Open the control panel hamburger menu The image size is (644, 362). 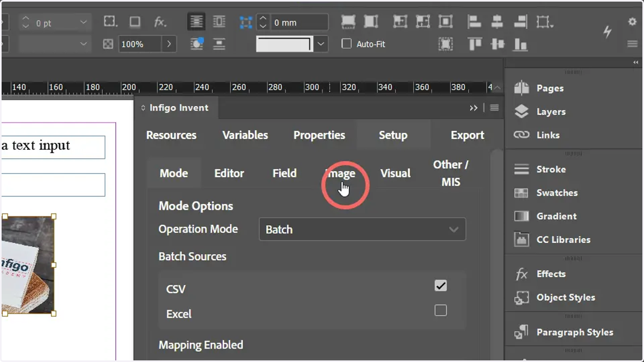(x=632, y=44)
